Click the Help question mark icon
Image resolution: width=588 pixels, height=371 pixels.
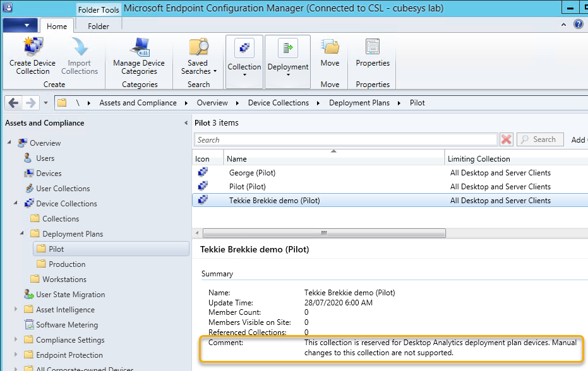click(579, 25)
